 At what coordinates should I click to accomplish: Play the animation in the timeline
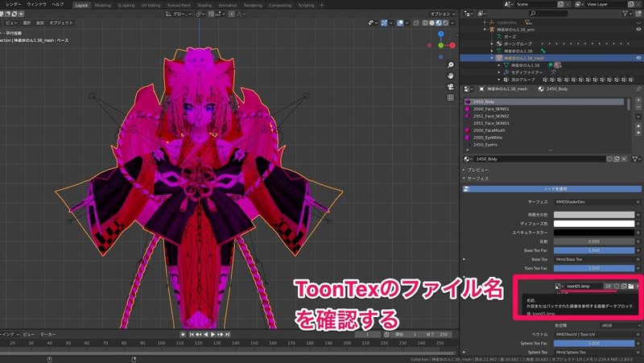coord(213,334)
